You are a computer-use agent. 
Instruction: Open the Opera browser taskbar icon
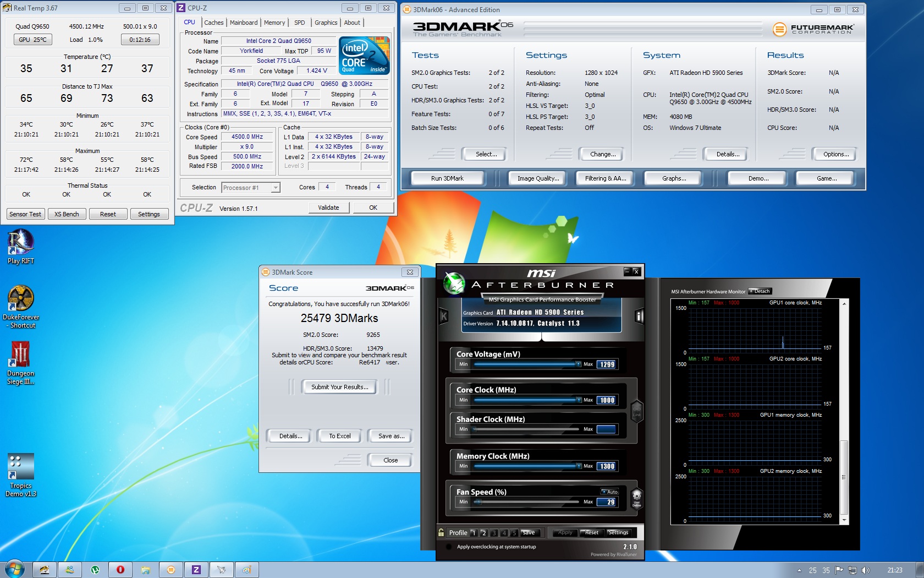[120, 570]
